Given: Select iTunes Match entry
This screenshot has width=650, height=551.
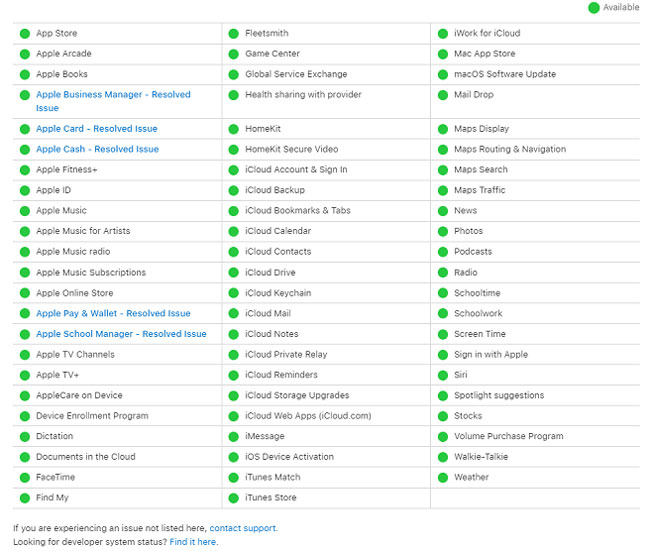Looking at the screenshot, I should coord(272,477).
